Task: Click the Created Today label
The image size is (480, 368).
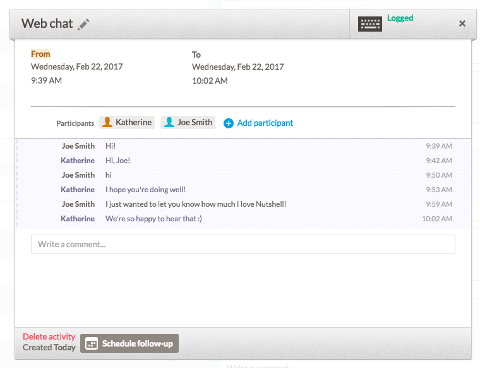Action: (x=49, y=347)
